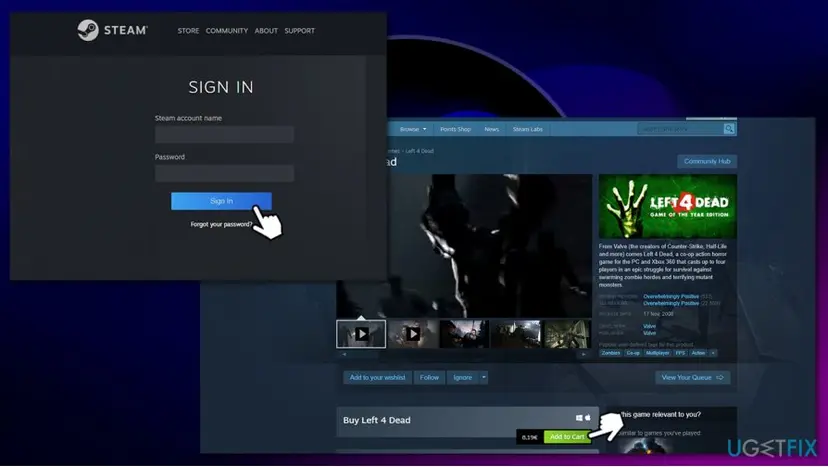The image size is (828, 467).
Task: Click the Ignore button
Action: coord(463,377)
